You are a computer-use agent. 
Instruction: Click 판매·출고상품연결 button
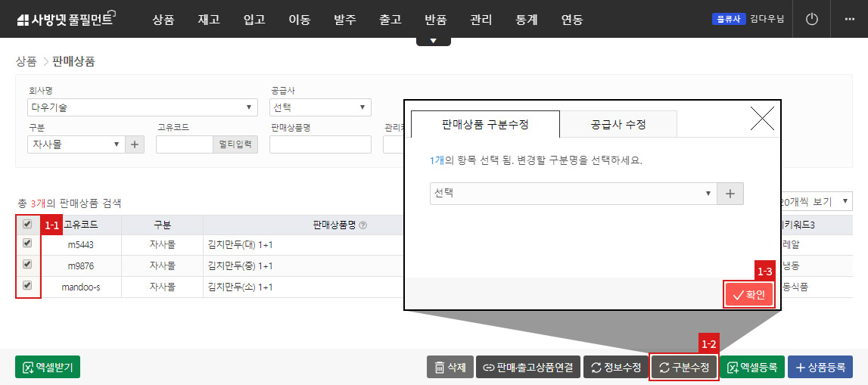pyautogui.click(x=528, y=367)
